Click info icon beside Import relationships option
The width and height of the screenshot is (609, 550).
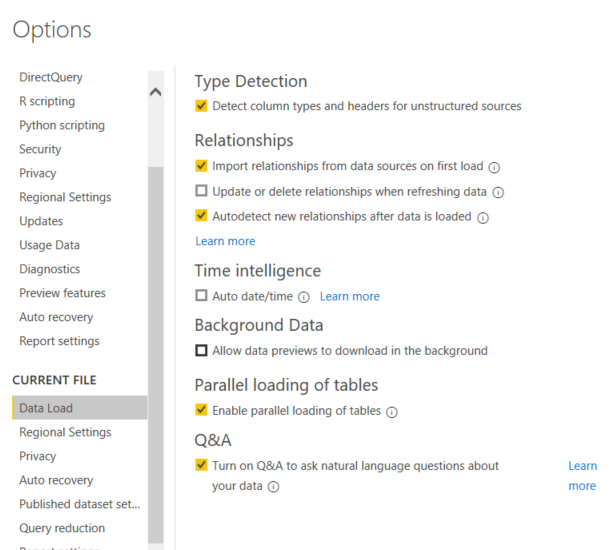(x=494, y=167)
